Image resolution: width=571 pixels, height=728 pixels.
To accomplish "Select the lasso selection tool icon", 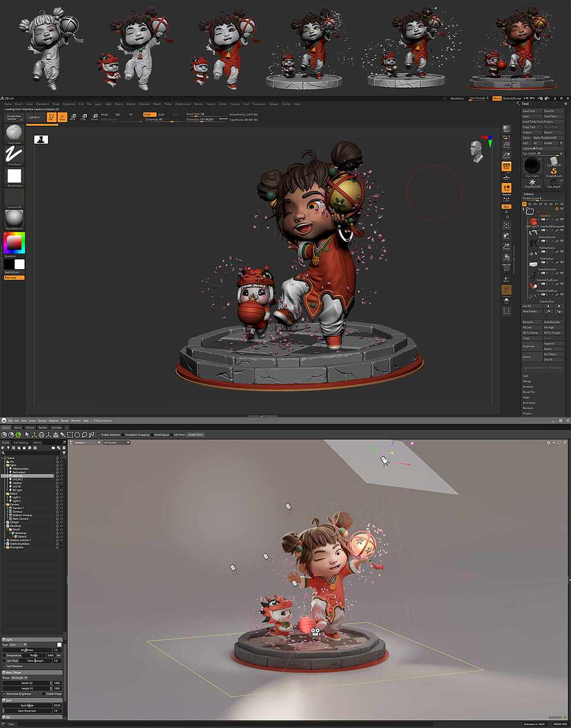I will 85,435.
